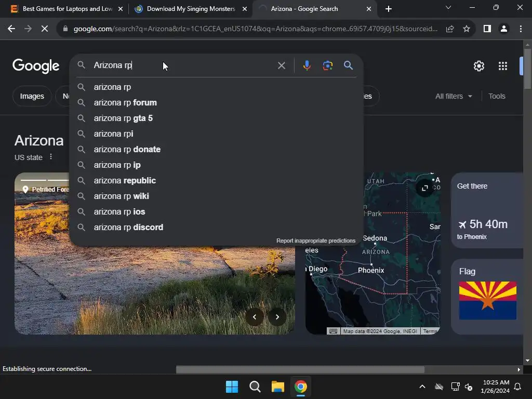532x399 pixels.
Task: Open the notification bell
Action: [x=518, y=387]
